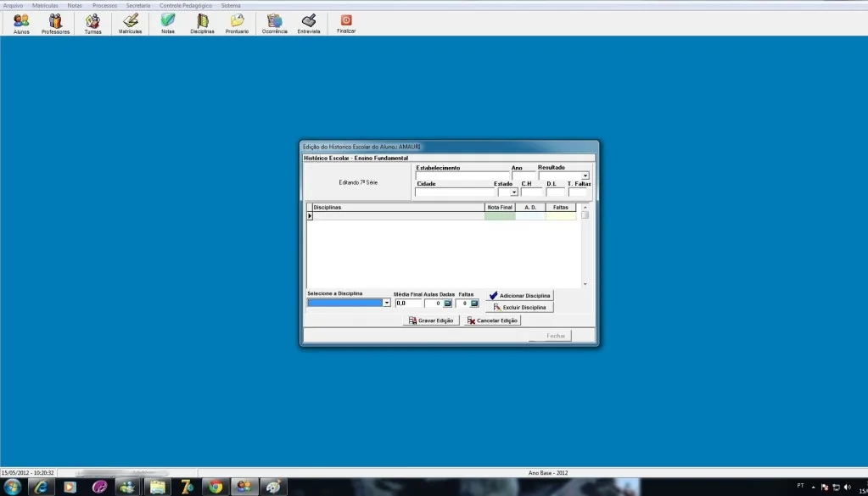
Task: Open Google Chrome from the taskbar
Action: [216, 487]
